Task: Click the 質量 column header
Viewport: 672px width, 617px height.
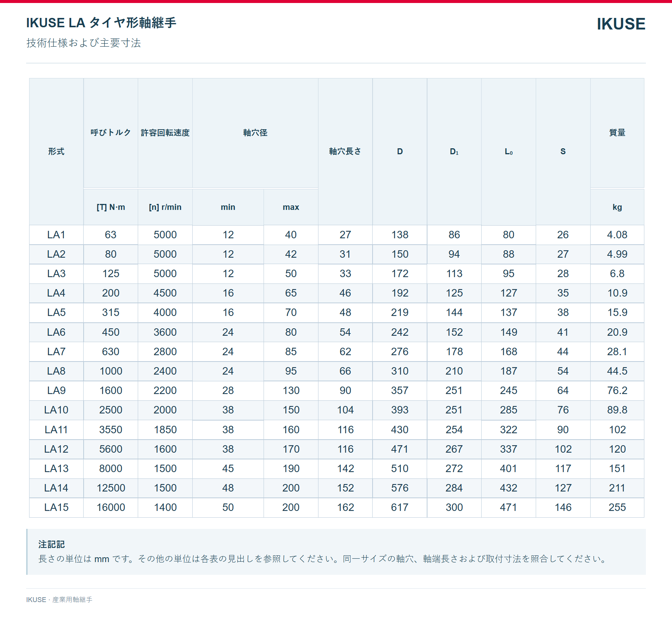Action: tap(617, 133)
